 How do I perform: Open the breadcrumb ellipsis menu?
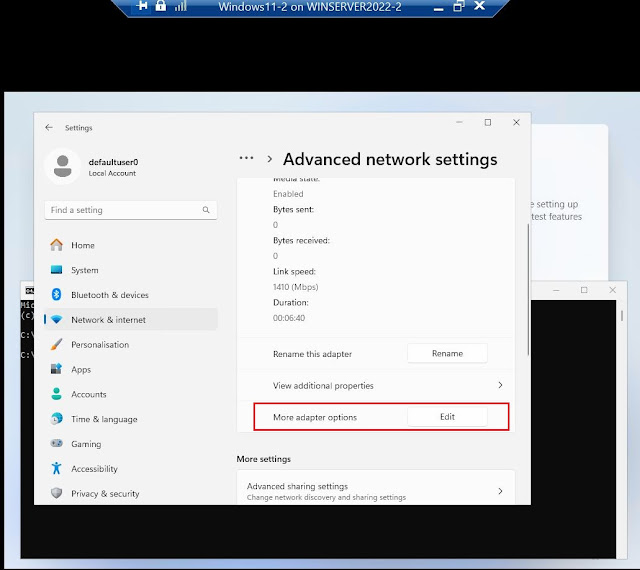point(246,158)
